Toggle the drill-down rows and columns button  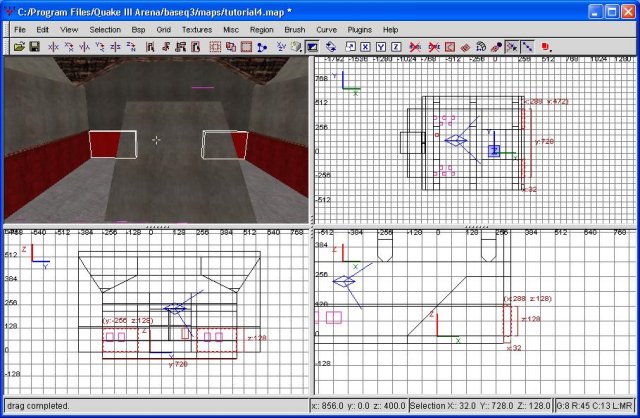527,47
